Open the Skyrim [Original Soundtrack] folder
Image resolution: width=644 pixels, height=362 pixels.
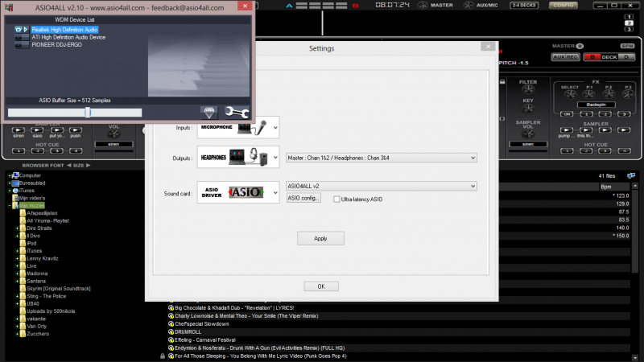pyautogui.click(x=58, y=289)
